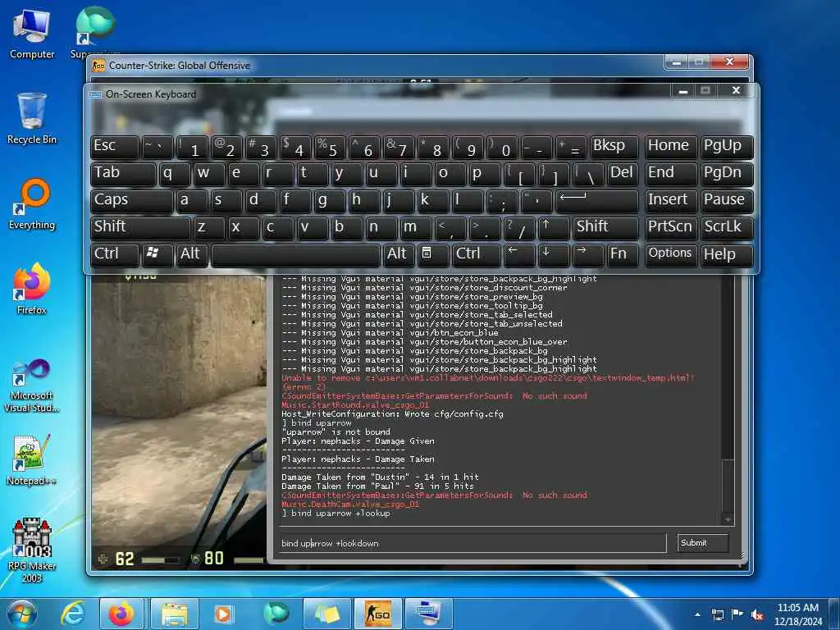This screenshot has height=630, width=840.
Task: Toggle the right Ctrl key
Action: pos(476,254)
